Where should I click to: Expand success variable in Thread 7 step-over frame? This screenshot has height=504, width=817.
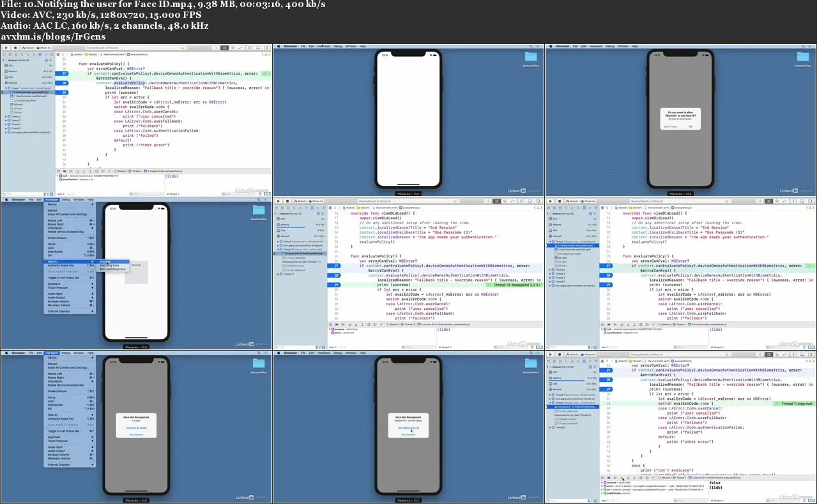602,482
